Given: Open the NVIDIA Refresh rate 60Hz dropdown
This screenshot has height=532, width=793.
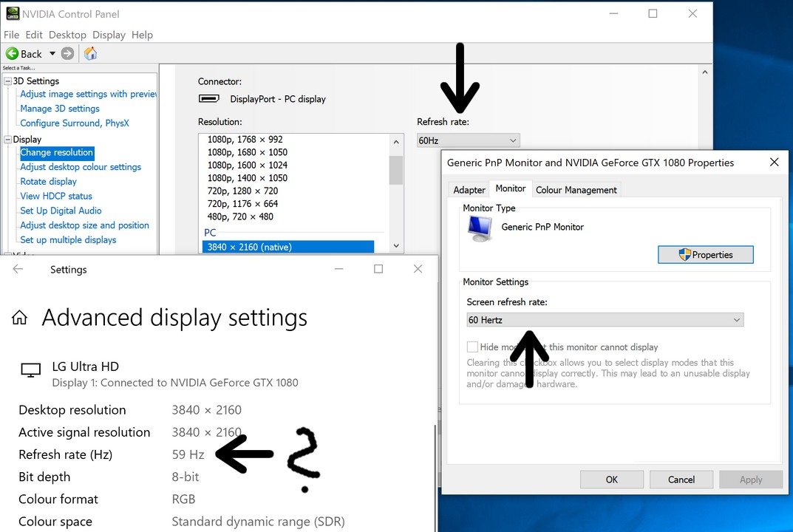Looking at the screenshot, I should click(468, 140).
